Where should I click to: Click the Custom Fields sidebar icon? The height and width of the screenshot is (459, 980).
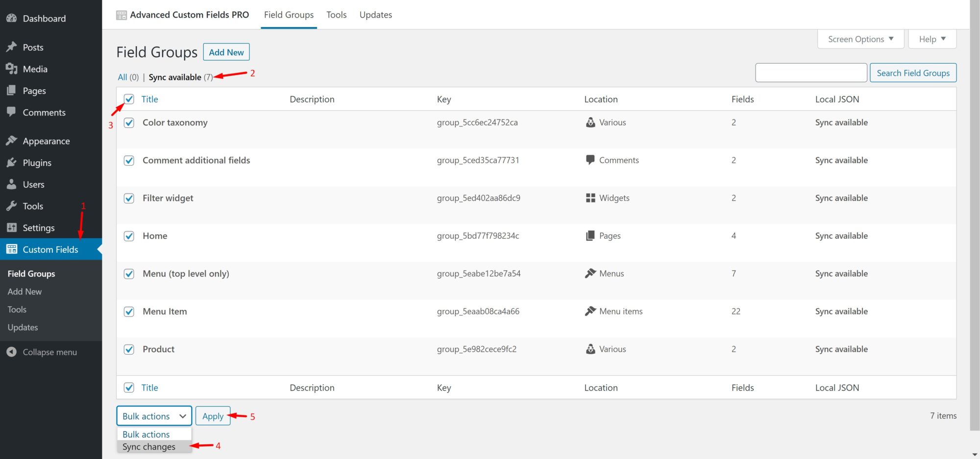12,249
